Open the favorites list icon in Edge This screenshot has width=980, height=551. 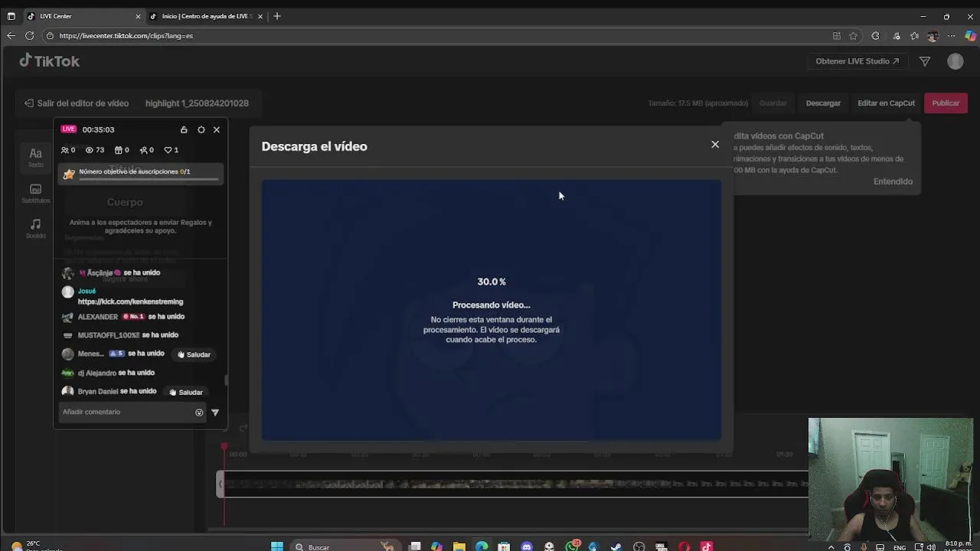click(x=914, y=35)
